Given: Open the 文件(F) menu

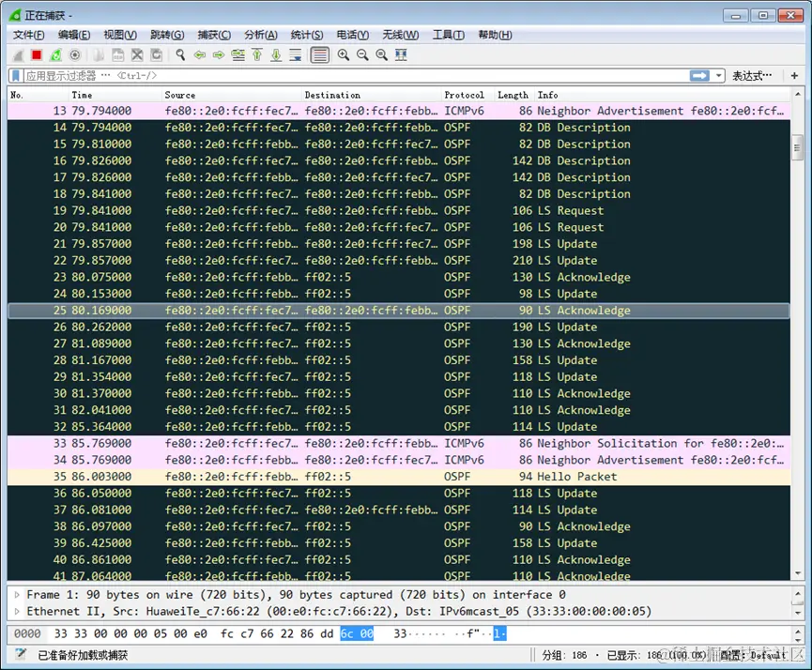Looking at the screenshot, I should point(29,35).
